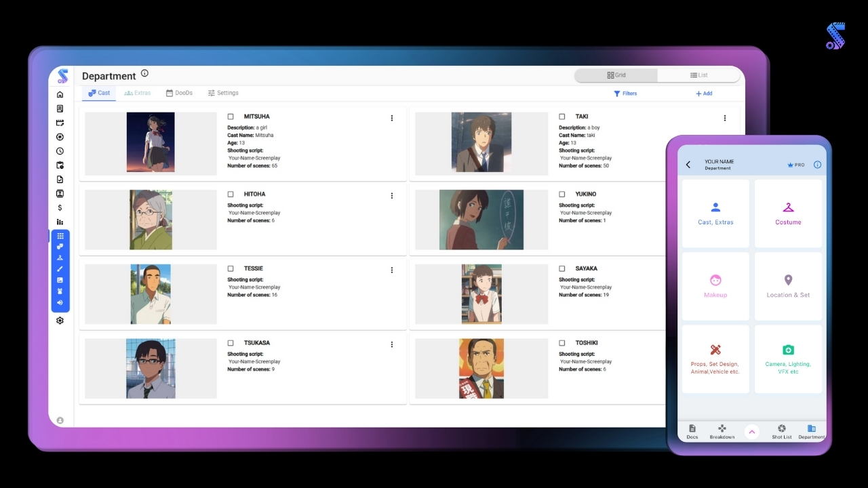Screen dimensions: 868x488
Task: Click Mitsuha's portrait thumbnail
Action: (151, 142)
